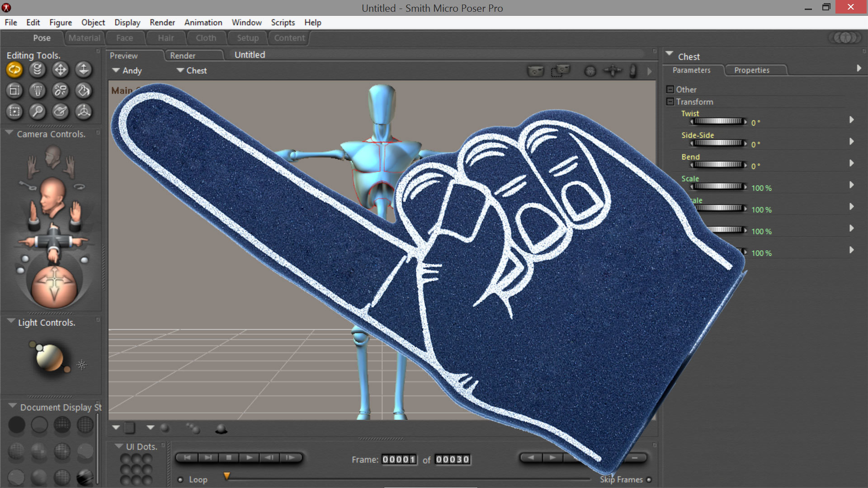
Task: Switch to the Left Hand camera
Action: coord(33,167)
